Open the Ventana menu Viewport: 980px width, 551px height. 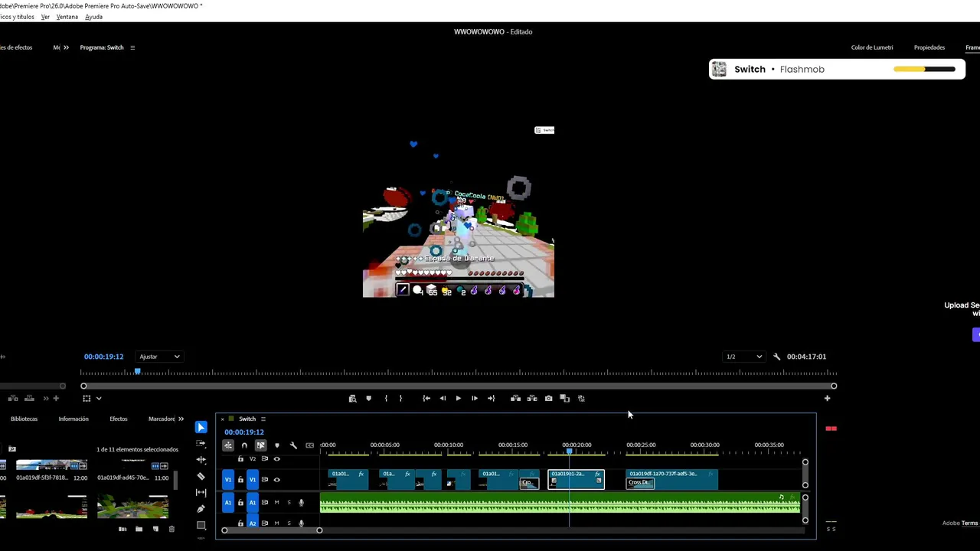pos(67,17)
